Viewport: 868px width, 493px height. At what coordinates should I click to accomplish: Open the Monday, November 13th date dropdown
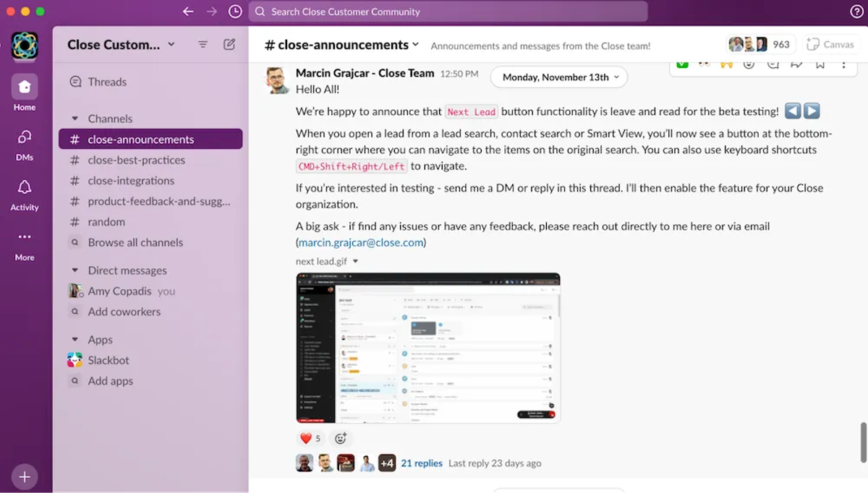tap(559, 77)
